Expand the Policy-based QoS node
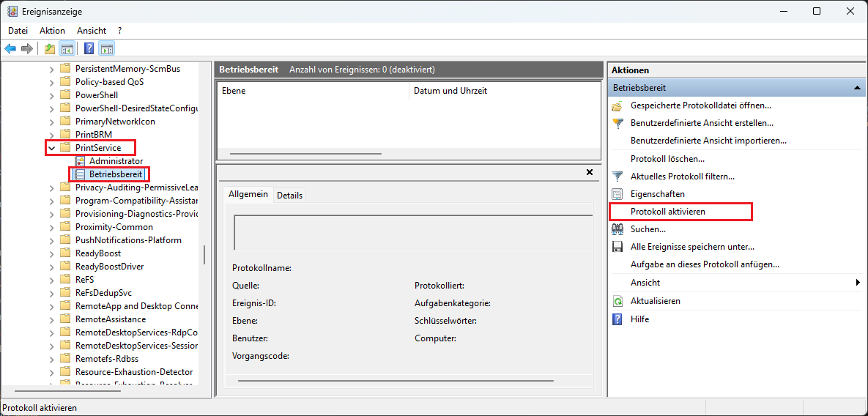Image resolution: width=868 pixels, height=416 pixels. tap(51, 82)
